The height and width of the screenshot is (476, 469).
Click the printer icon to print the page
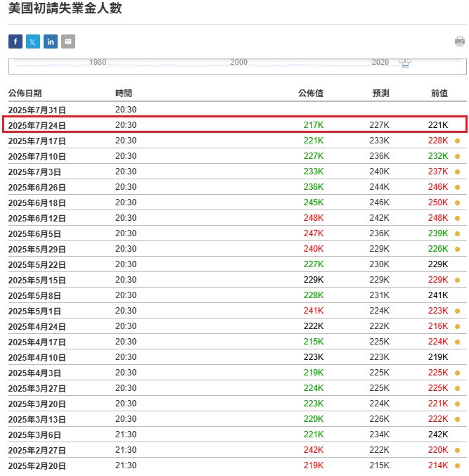[459, 41]
